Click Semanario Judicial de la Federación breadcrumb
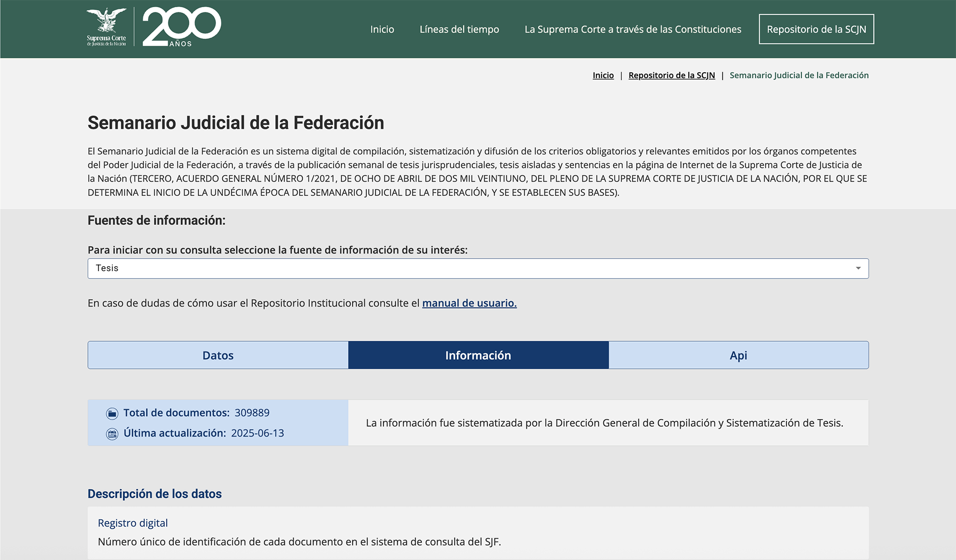This screenshot has height=560, width=956. coord(799,75)
